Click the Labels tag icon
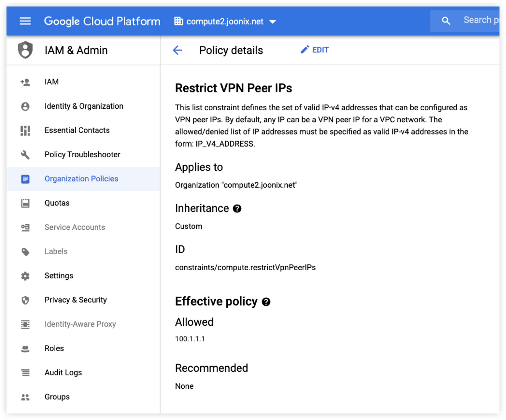The height and width of the screenshot is (420, 506). (x=25, y=252)
